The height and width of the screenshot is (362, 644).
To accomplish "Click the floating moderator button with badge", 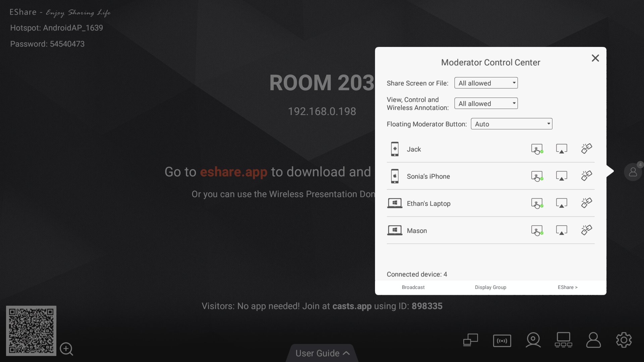I will click(x=633, y=172).
